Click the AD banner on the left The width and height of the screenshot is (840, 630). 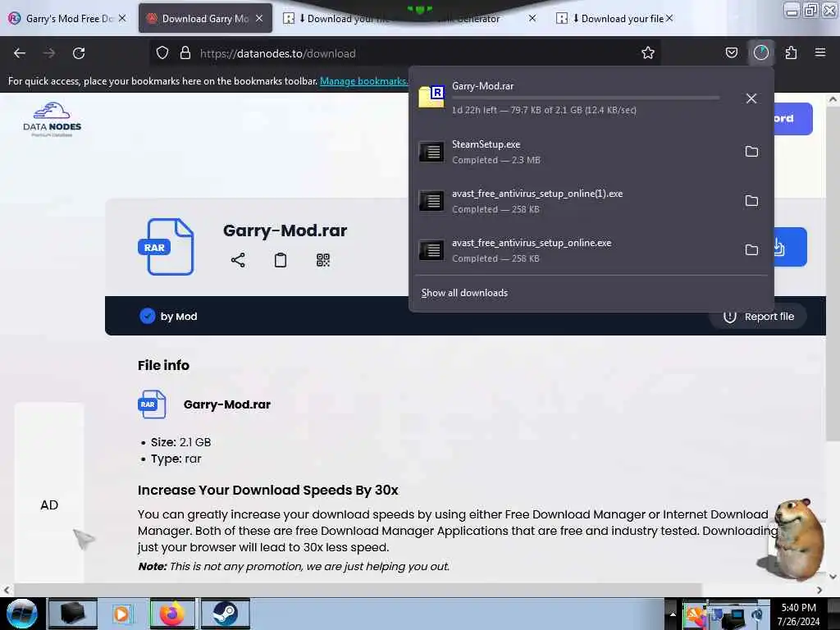tap(49, 493)
